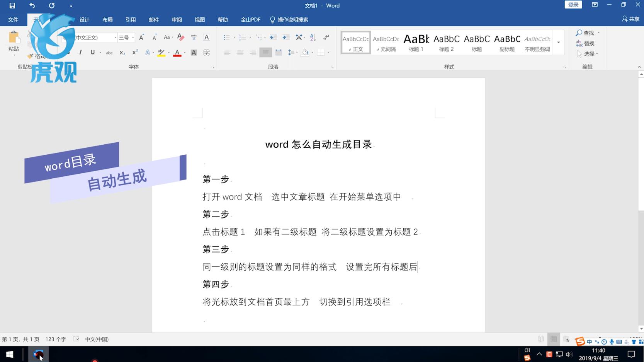Screen dimensions: 644x362
Task: Switch to the 视图 tab
Action: (200, 20)
